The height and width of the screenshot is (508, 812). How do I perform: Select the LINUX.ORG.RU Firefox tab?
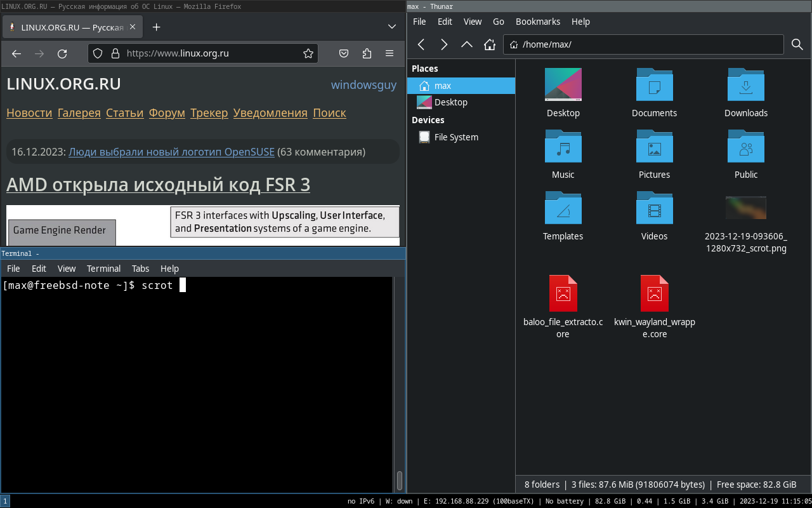[72, 27]
